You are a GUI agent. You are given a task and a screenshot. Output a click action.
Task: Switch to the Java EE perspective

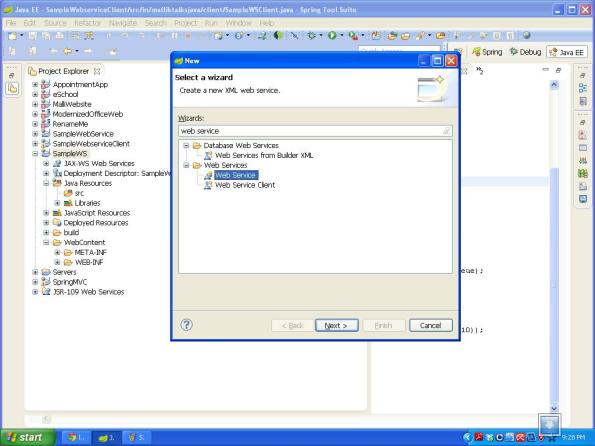pyautogui.click(x=567, y=52)
